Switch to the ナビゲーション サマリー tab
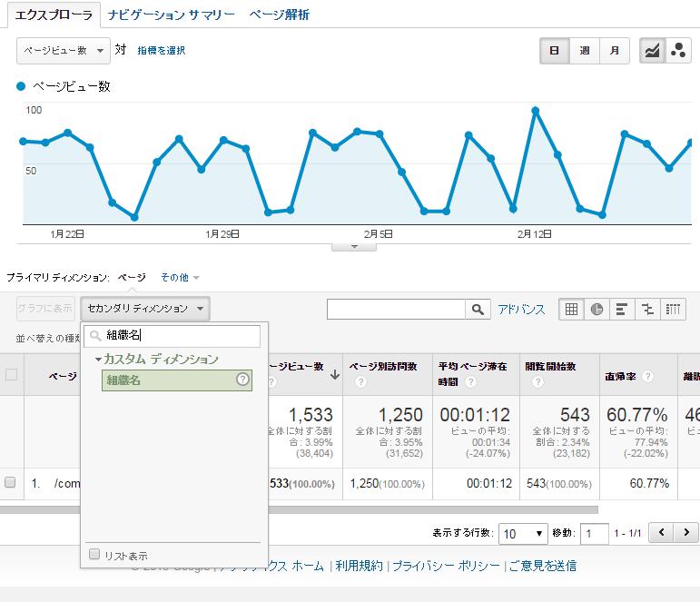 (171, 15)
